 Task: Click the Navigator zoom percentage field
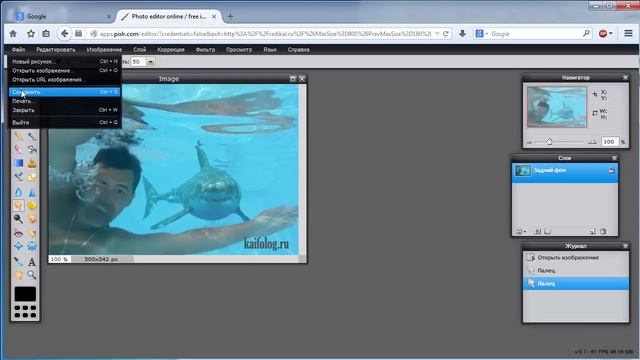[x=609, y=142]
